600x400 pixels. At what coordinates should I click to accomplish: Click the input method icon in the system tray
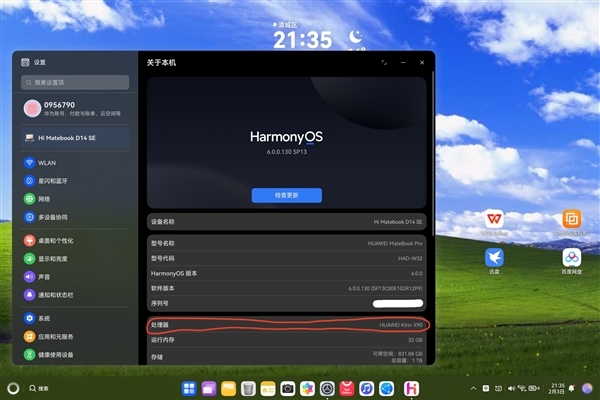click(x=486, y=388)
